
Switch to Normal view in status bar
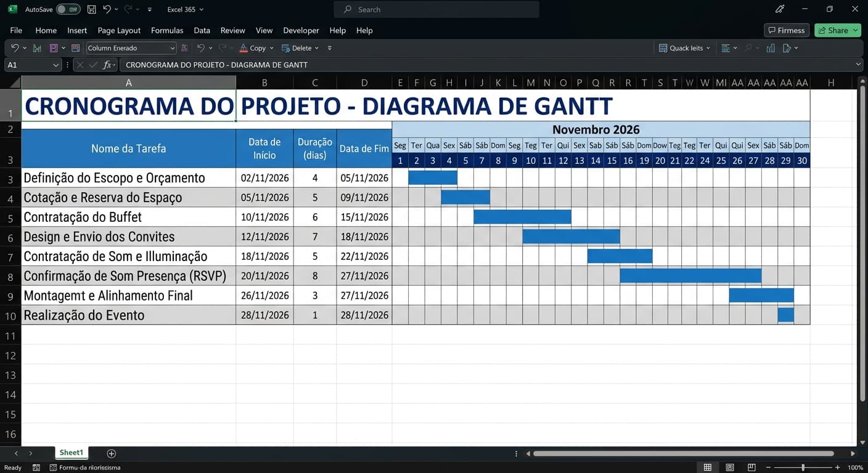(x=708, y=467)
